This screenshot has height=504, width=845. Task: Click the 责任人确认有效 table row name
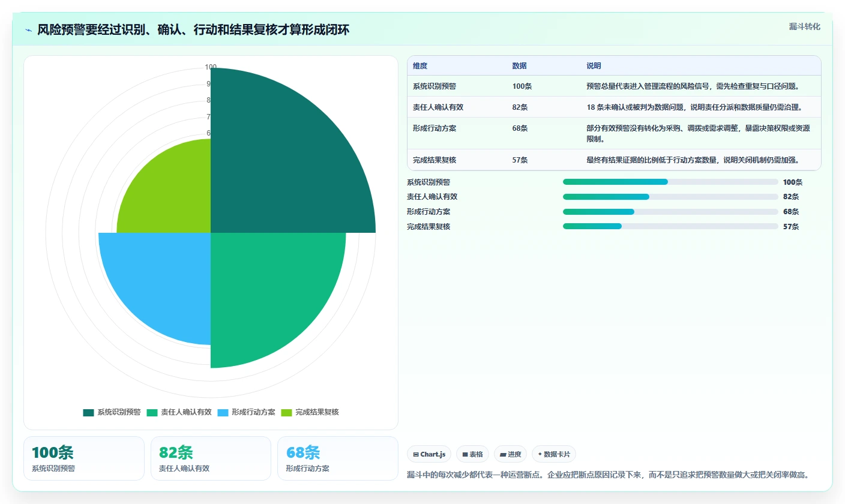(438, 107)
